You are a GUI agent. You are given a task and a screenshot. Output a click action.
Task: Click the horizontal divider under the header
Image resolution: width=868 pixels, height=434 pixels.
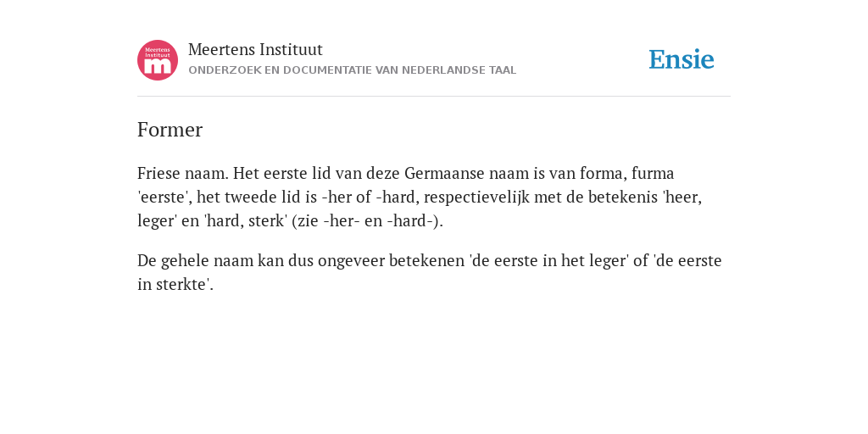[x=434, y=97]
